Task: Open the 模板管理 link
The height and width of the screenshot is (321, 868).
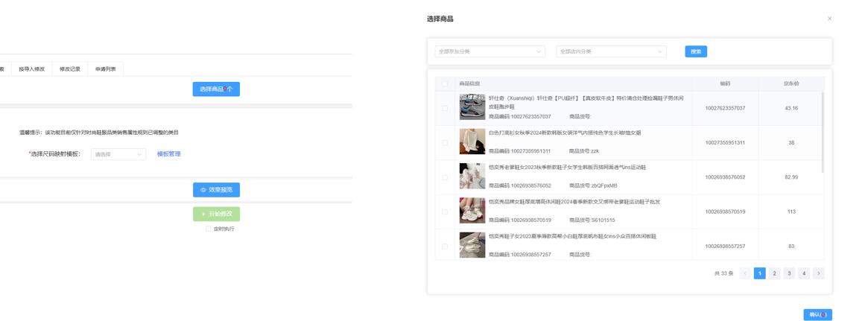Action: click(x=168, y=154)
